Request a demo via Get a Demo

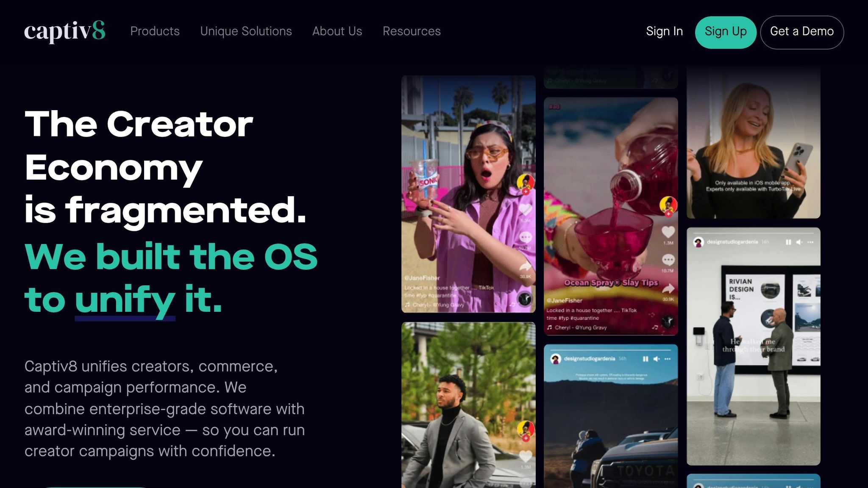pos(802,32)
